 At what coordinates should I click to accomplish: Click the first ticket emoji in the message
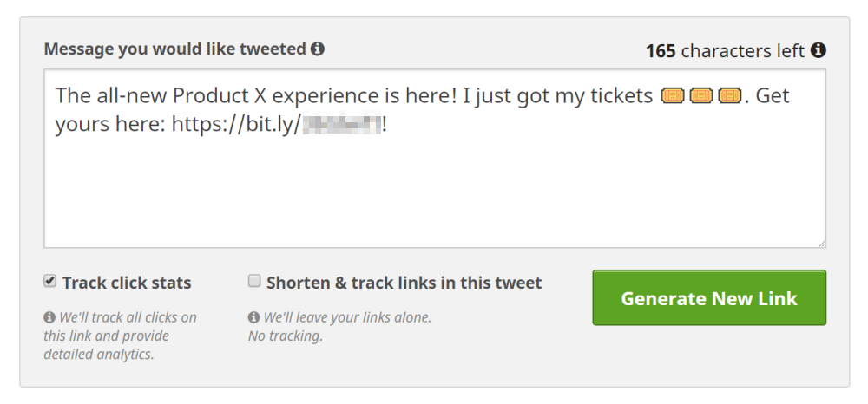coord(672,96)
